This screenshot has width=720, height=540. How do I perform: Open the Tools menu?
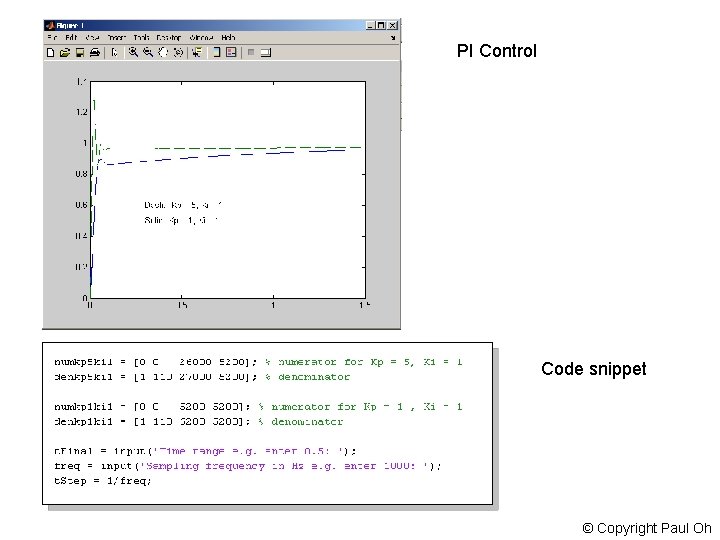(x=141, y=38)
